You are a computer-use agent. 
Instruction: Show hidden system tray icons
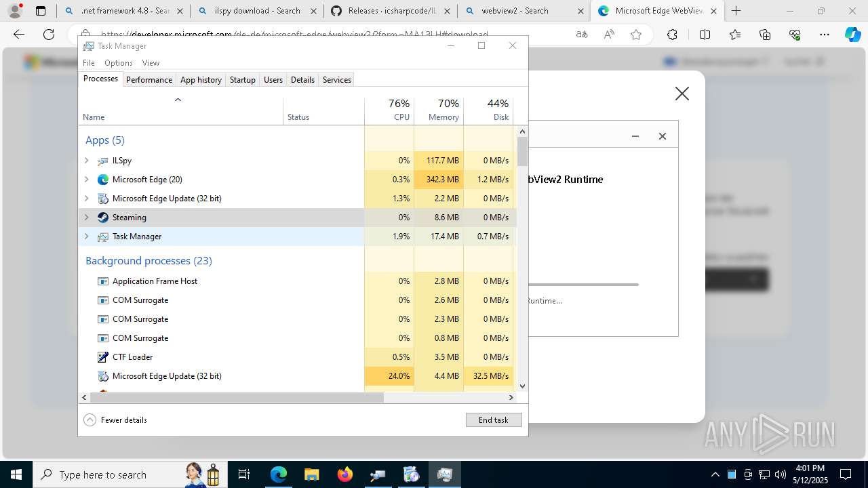pyautogui.click(x=715, y=474)
